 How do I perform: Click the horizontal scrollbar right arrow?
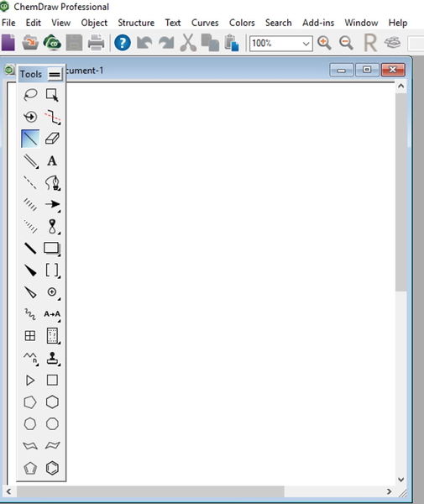pyautogui.click(x=389, y=491)
